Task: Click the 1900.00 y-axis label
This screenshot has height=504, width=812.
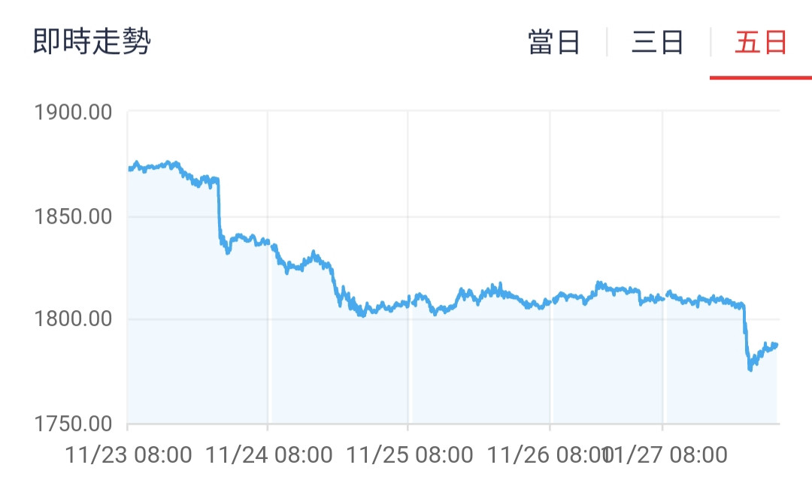Action: [x=74, y=113]
